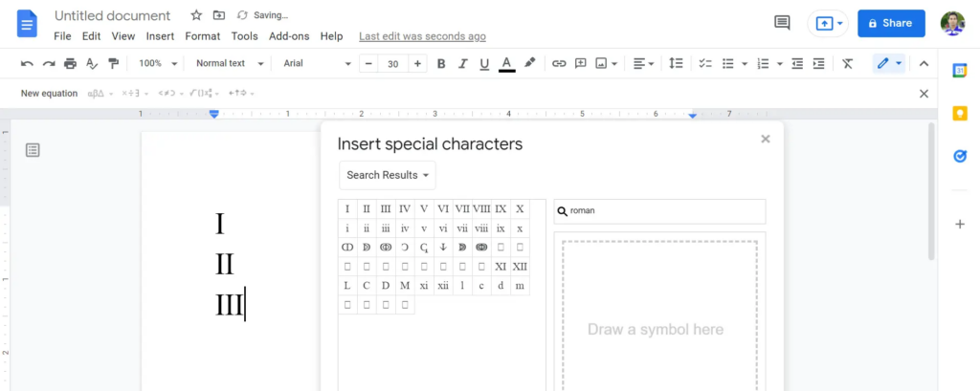Toggle italic formatting
Viewport: 980px width, 391px height.
pyautogui.click(x=462, y=63)
